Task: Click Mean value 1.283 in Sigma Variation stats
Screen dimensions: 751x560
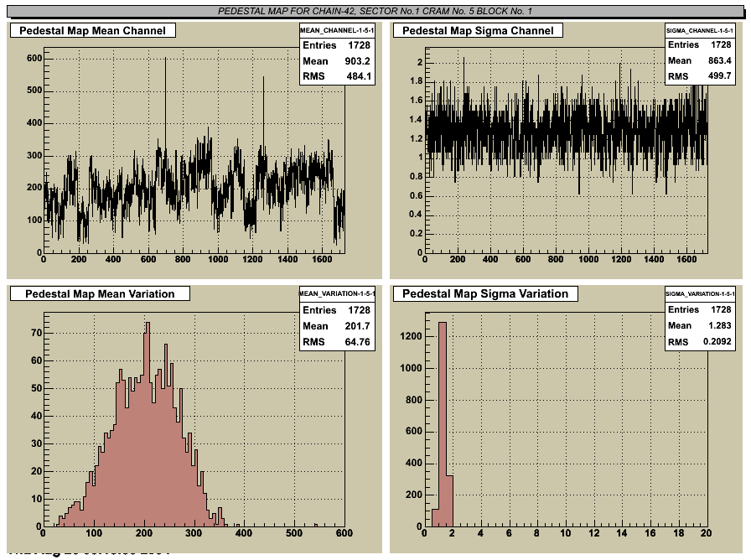Action: 720,325
